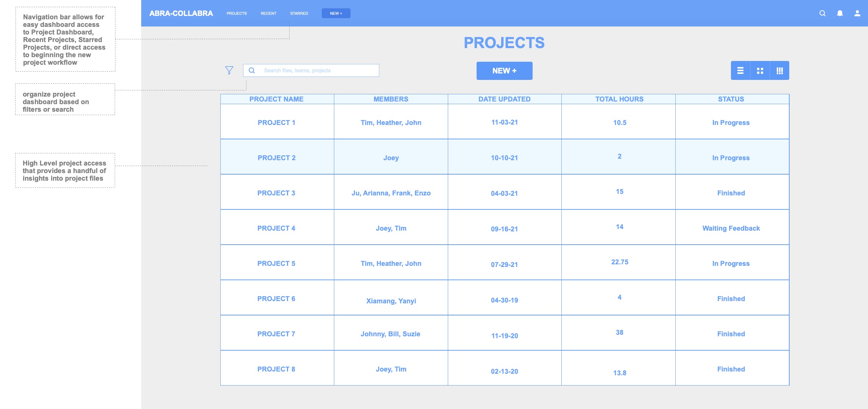
Task: Sort by MEMBERS column header
Action: click(x=391, y=99)
